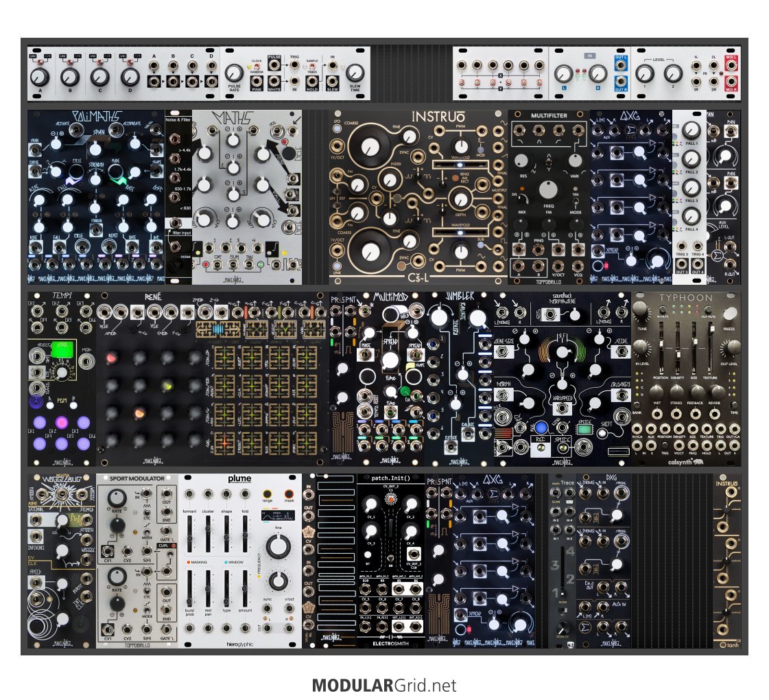Image resolution: width=769 pixels, height=700 pixels.
Task: Click the orange range button on Plume
Action: click(266, 493)
